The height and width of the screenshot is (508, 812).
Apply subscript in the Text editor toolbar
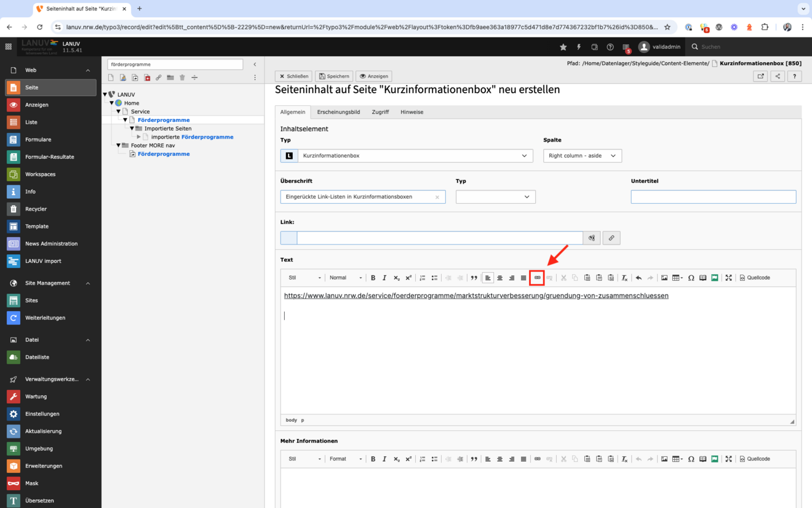coord(397,278)
